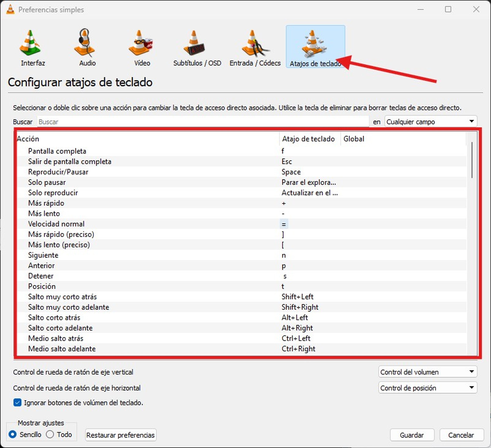Select the 'Siguiente' action row
491x448 pixels.
pos(242,255)
